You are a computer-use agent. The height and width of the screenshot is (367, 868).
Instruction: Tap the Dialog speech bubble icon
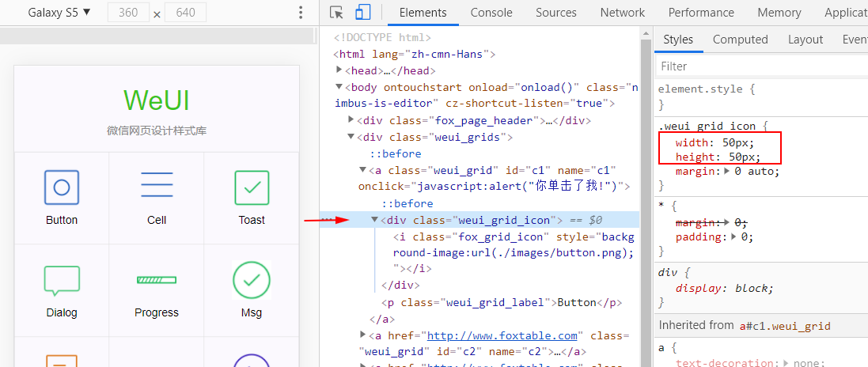click(62, 280)
